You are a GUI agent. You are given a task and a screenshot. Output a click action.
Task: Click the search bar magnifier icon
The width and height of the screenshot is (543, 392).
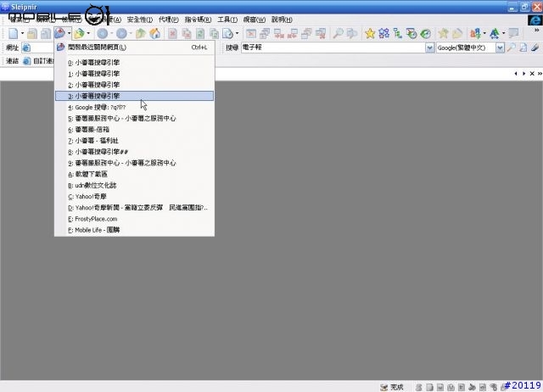pos(511,48)
